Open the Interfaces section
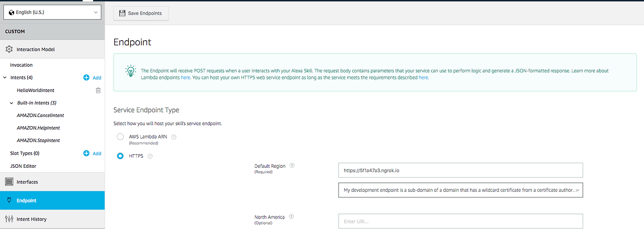Viewport: 644px width, 229px height. coord(52,182)
